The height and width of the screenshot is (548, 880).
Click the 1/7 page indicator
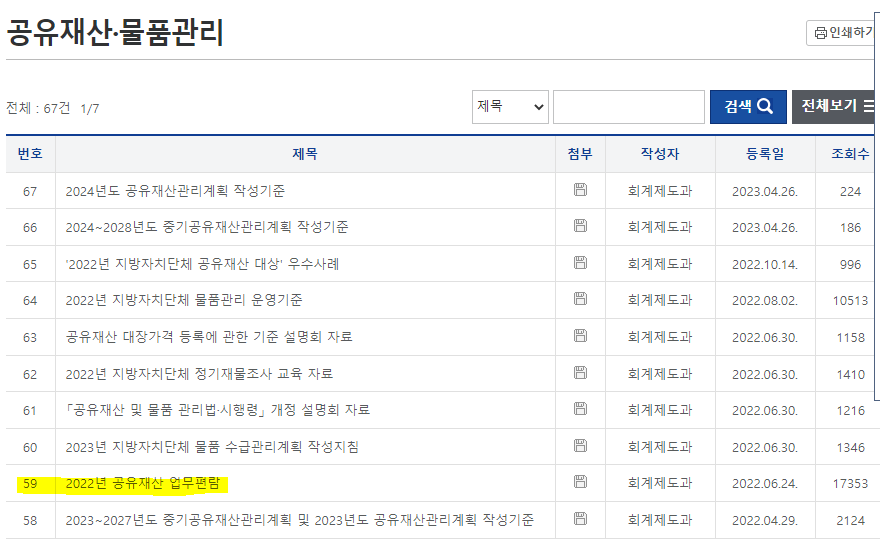coord(90,109)
